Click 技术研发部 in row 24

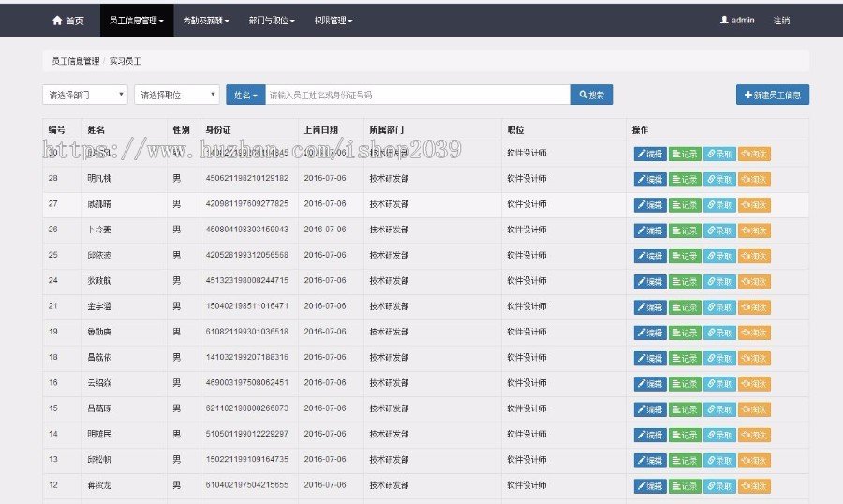pyautogui.click(x=390, y=281)
